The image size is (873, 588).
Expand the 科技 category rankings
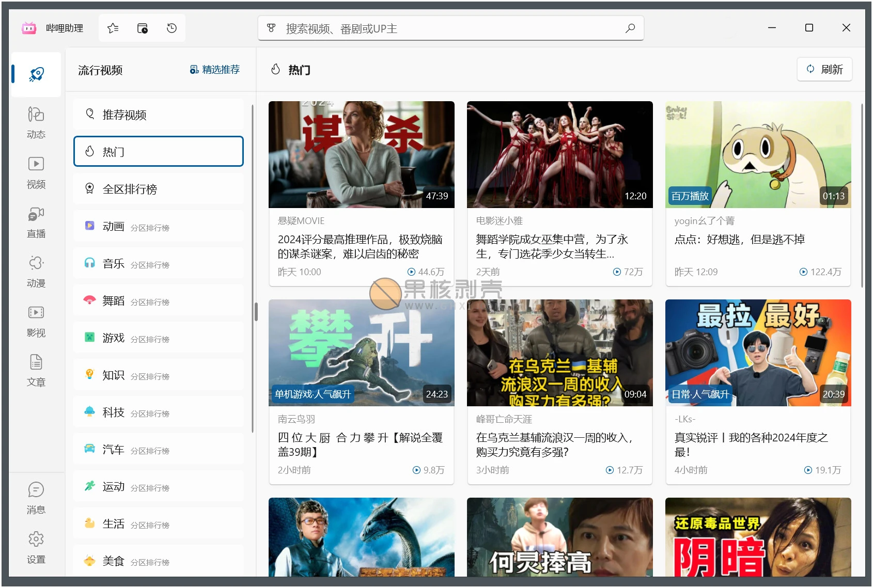pos(158,412)
